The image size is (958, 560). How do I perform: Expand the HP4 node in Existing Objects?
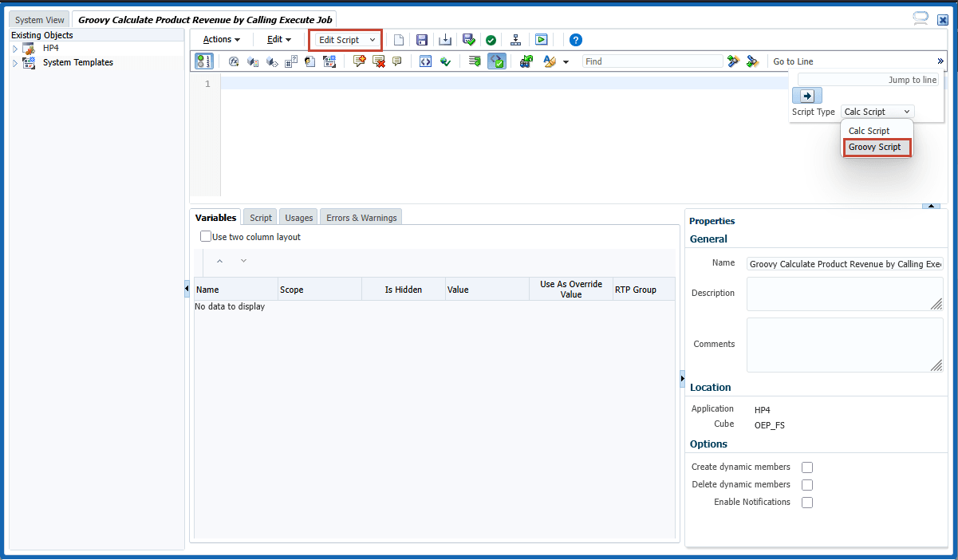pyautogui.click(x=15, y=48)
